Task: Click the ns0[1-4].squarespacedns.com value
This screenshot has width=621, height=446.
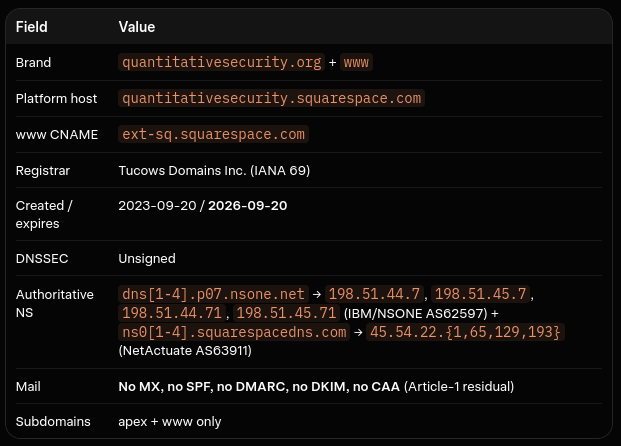Action: coord(234,332)
